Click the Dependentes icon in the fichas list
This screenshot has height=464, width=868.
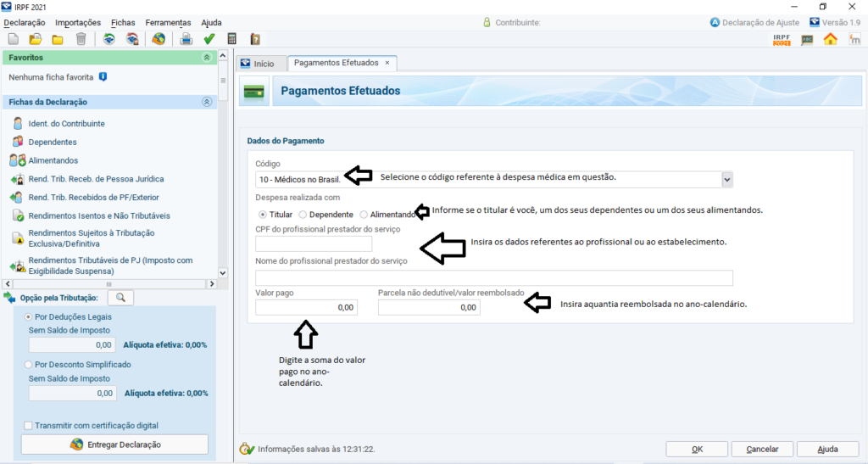coord(18,142)
